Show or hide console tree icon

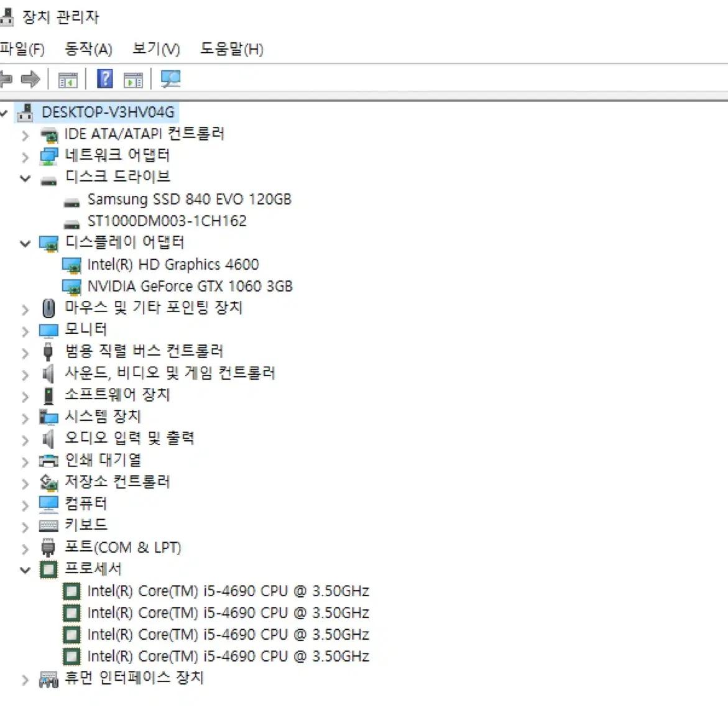click(x=68, y=80)
